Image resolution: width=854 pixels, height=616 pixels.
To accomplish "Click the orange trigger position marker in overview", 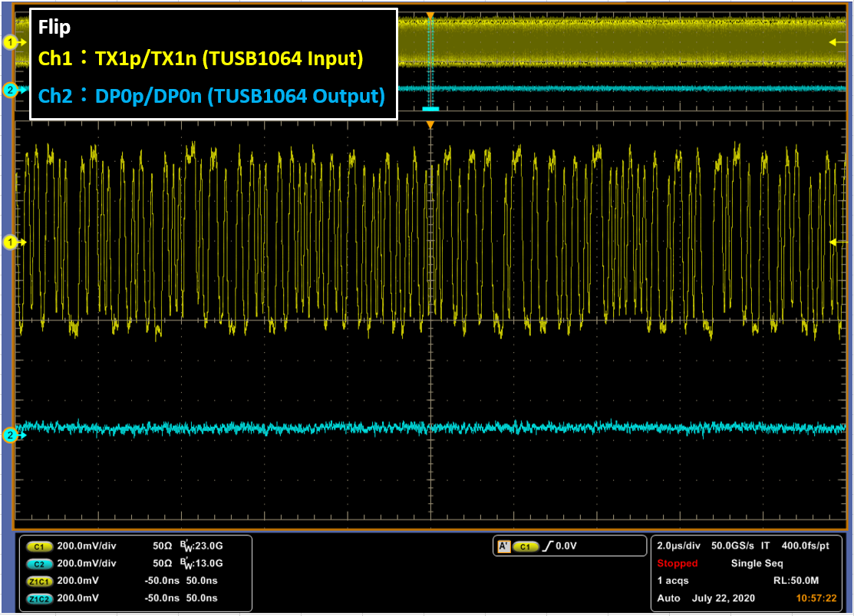I will coord(430,16).
